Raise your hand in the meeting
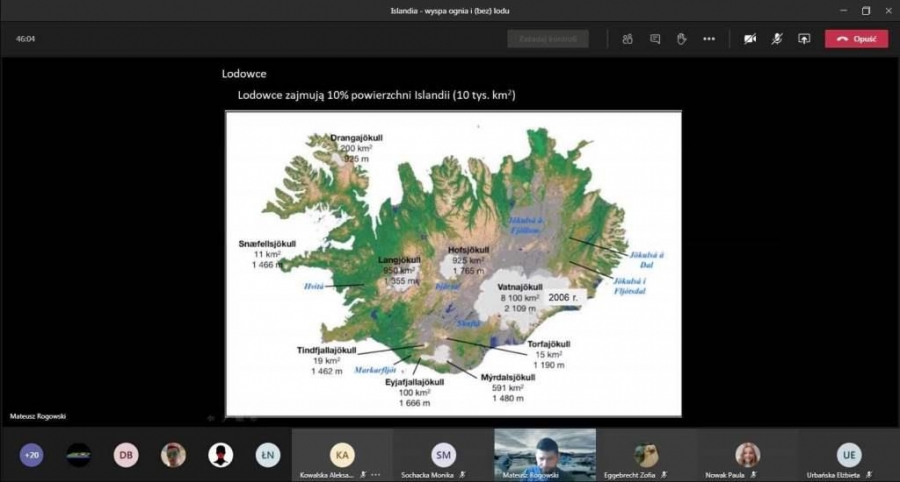Screen dimensions: 900x482 click(x=681, y=39)
